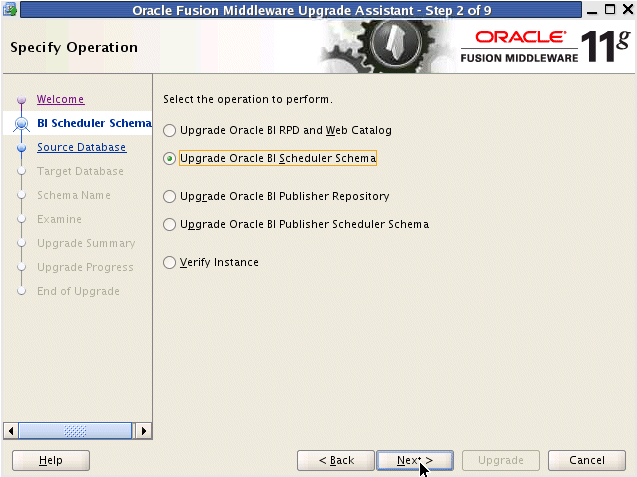
Task: Click the Help button
Action: pyautogui.click(x=51, y=460)
